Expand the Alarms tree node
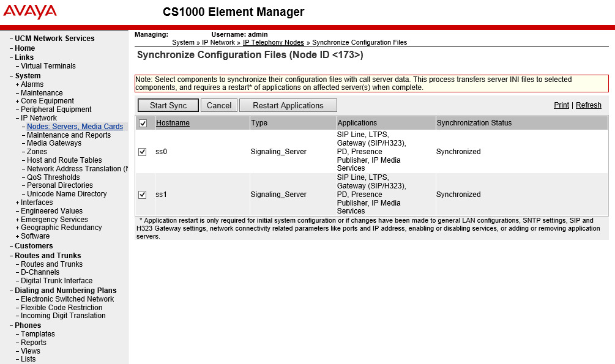Image resolution: width=615 pixels, height=364 pixels. [17, 84]
